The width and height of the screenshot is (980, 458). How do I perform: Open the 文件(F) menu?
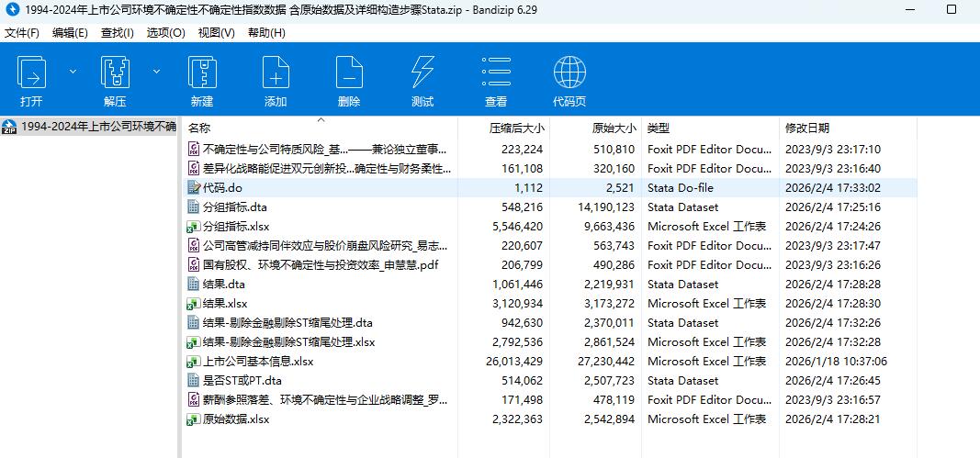coord(22,33)
